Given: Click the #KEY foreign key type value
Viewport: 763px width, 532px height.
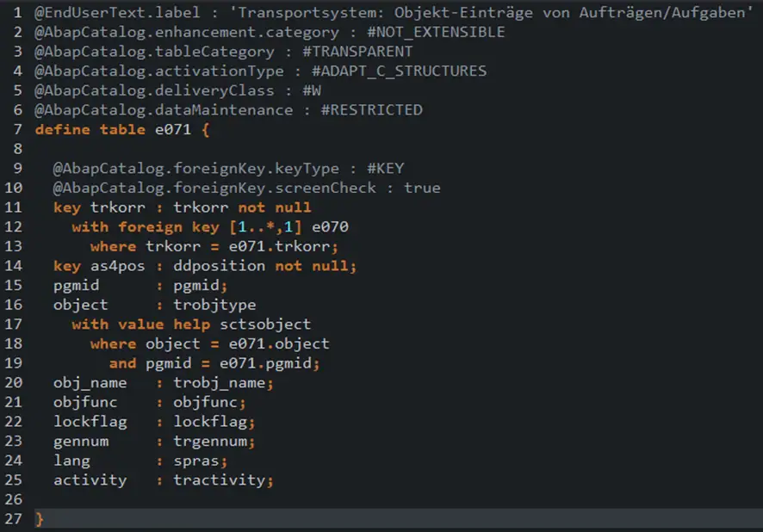Looking at the screenshot, I should 385,168.
